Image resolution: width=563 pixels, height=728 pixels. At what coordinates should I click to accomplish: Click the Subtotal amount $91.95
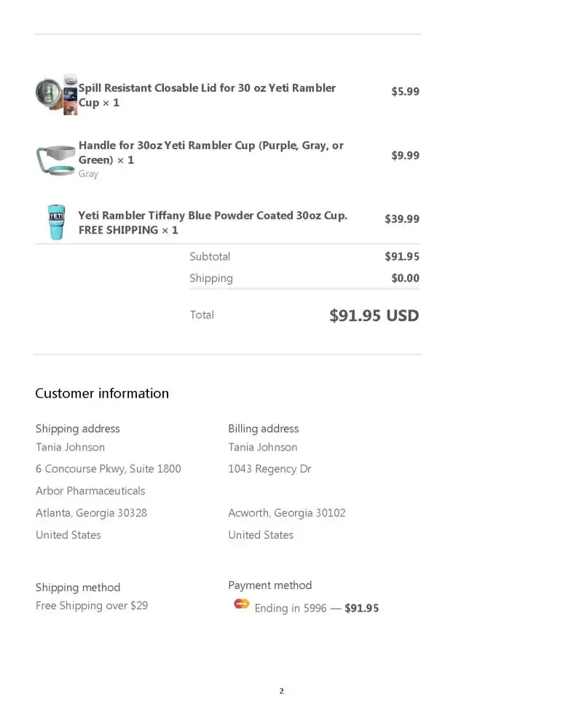coord(402,257)
